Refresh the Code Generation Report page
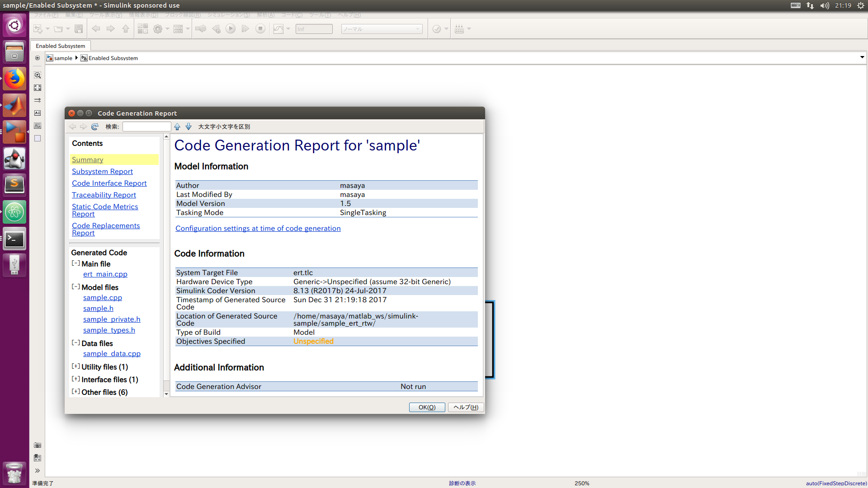The height and width of the screenshot is (488, 868). pos(95,127)
